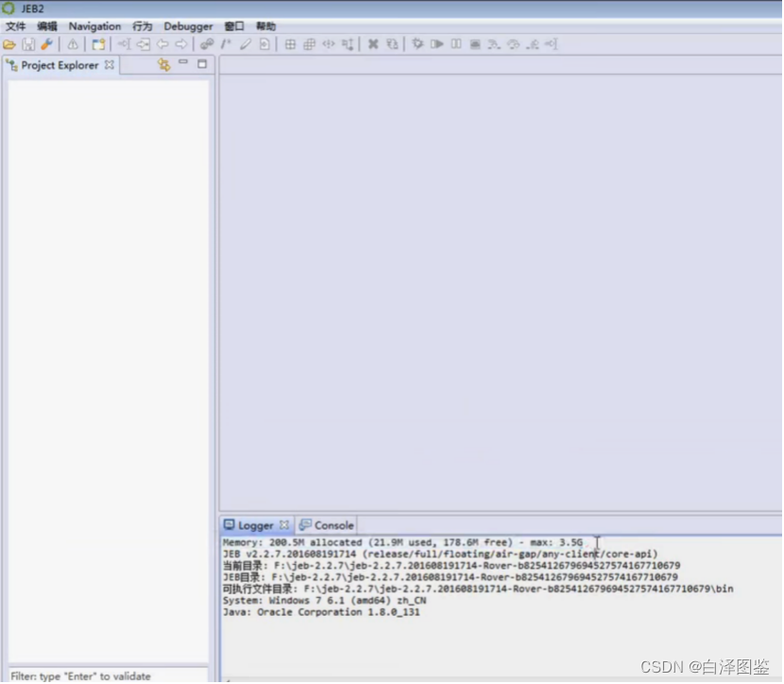
Task: Open options via the wrench icon
Action: click(47, 44)
